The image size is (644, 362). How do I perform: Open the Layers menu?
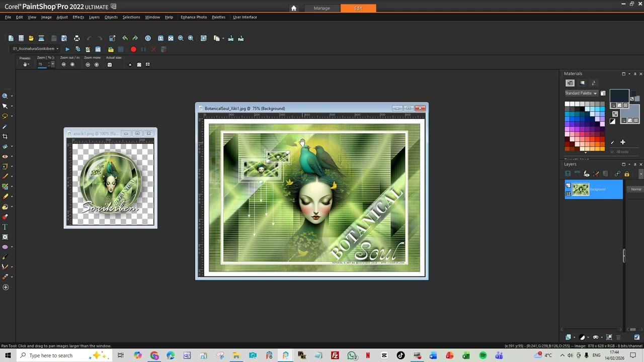[x=94, y=17]
